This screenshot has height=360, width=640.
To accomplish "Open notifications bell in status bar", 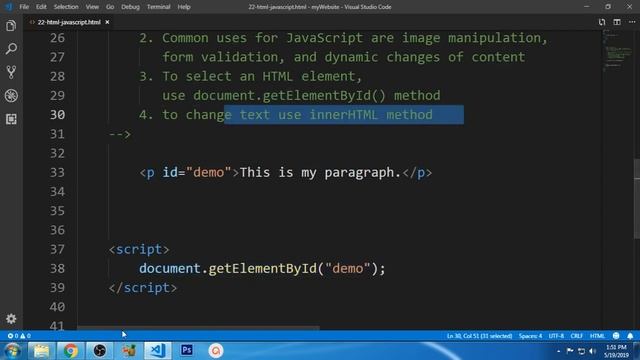I will [x=630, y=336].
